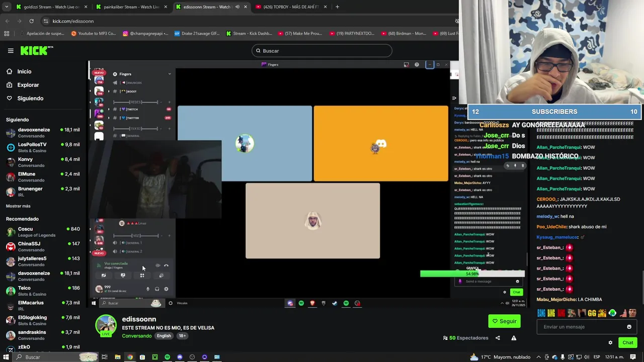Reload the current page
This screenshot has width=644, height=362.
coord(31,21)
